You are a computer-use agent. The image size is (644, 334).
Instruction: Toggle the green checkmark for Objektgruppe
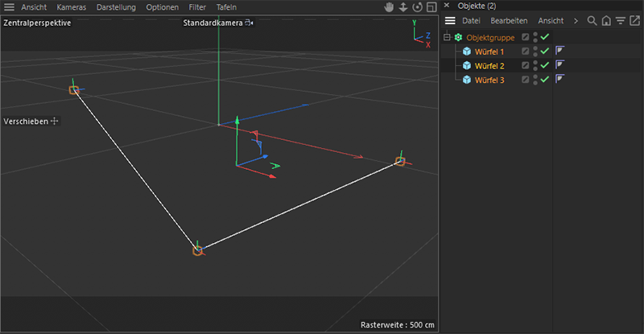(545, 38)
